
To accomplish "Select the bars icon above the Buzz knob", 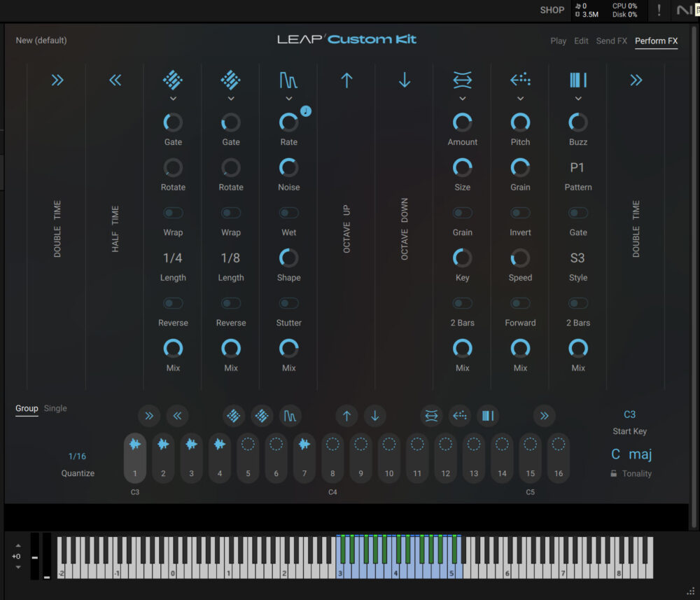I will pyautogui.click(x=578, y=81).
